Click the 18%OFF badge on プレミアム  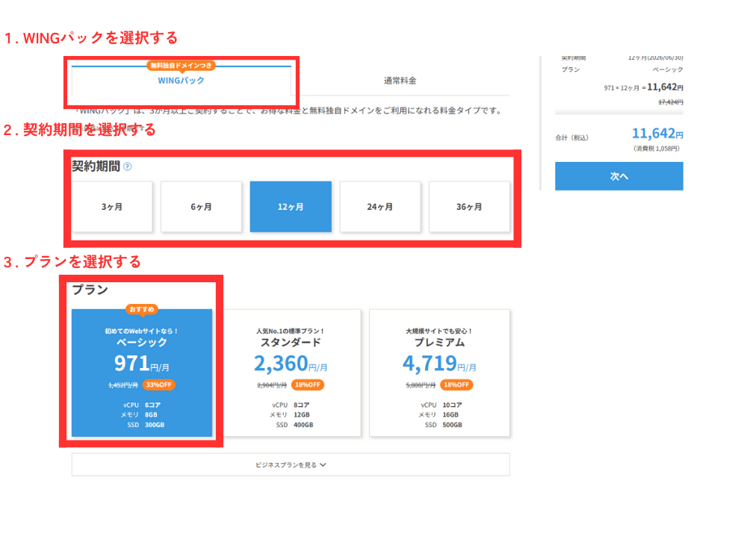point(456,385)
